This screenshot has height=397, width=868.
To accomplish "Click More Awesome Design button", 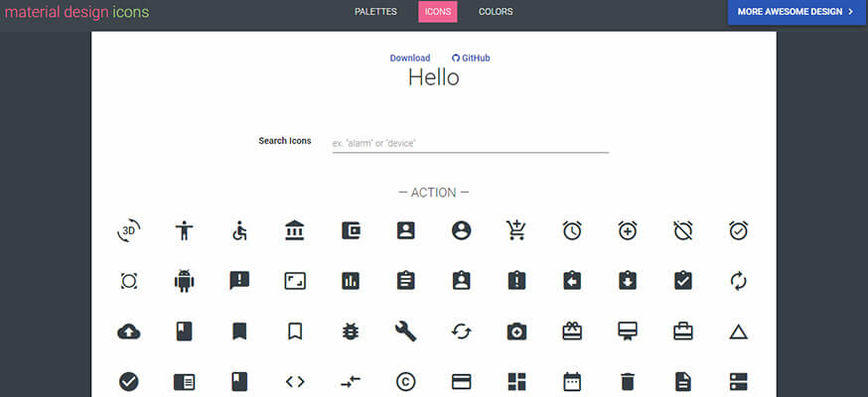I will point(796,12).
